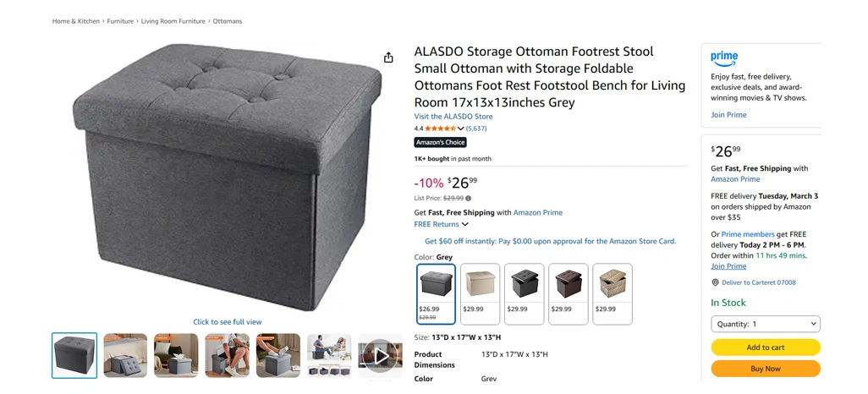The image size is (868, 394).
Task: Play the product video thumbnail
Action: pos(381,355)
